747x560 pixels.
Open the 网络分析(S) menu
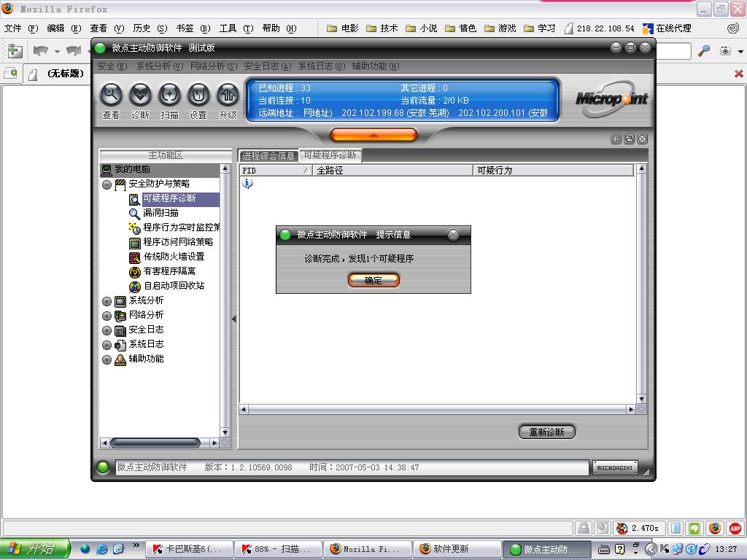214,66
